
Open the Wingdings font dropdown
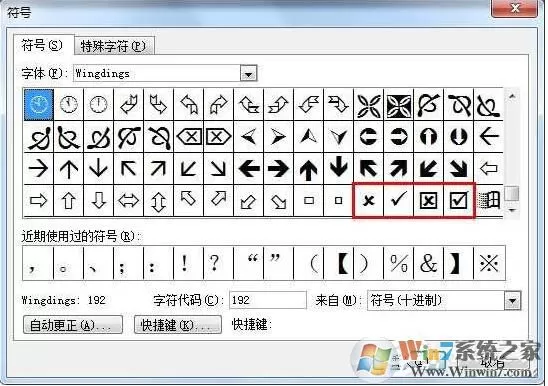(248, 74)
